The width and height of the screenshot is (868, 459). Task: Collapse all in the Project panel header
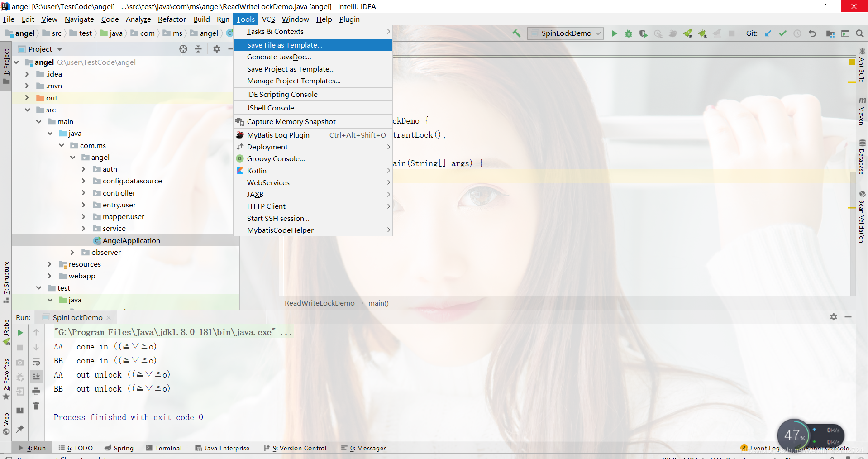[x=198, y=49]
